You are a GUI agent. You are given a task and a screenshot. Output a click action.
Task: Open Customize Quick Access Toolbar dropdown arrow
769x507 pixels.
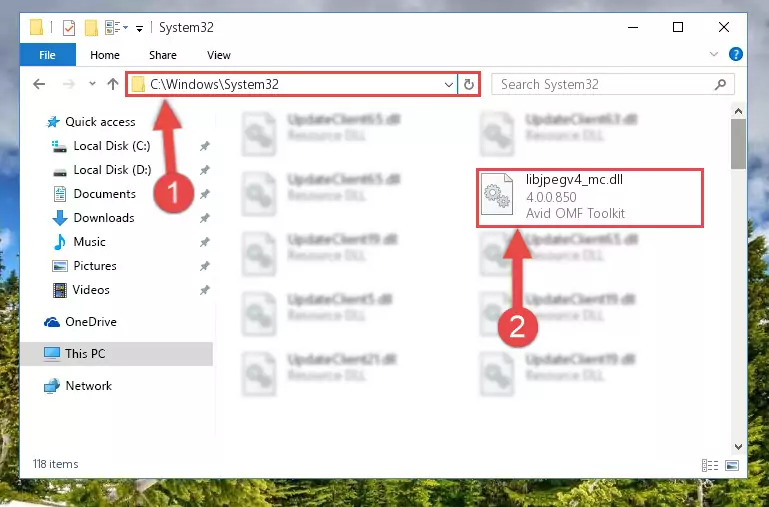point(140,29)
